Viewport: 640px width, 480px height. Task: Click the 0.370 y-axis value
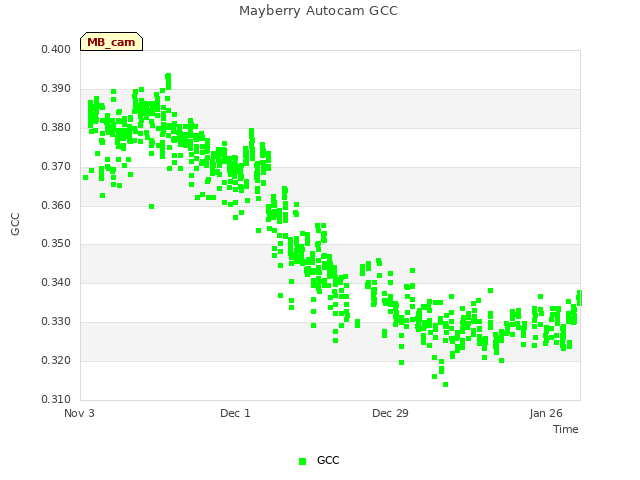56,167
